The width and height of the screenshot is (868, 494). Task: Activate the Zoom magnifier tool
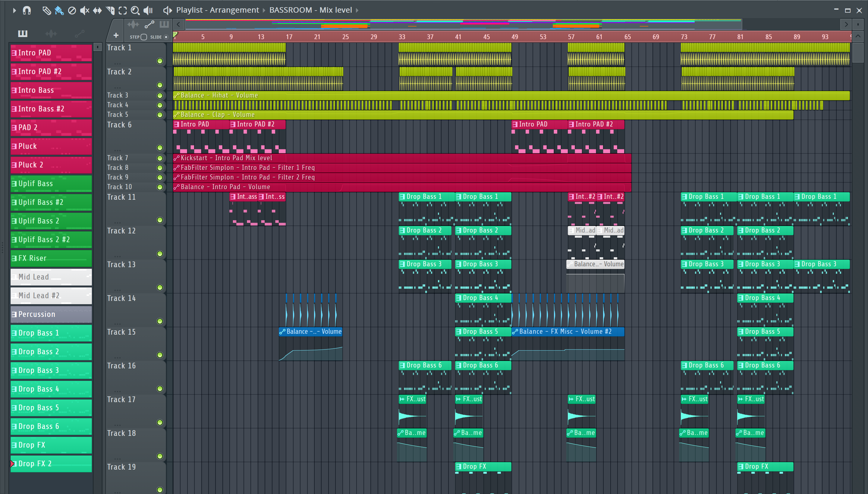pyautogui.click(x=135, y=10)
